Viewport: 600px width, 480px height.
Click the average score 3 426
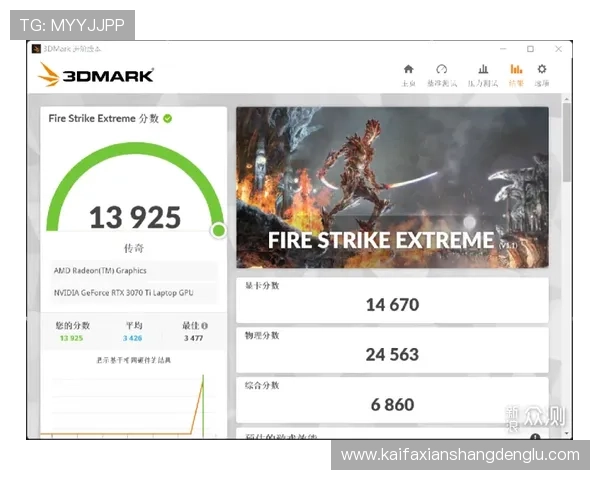click(132, 338)
